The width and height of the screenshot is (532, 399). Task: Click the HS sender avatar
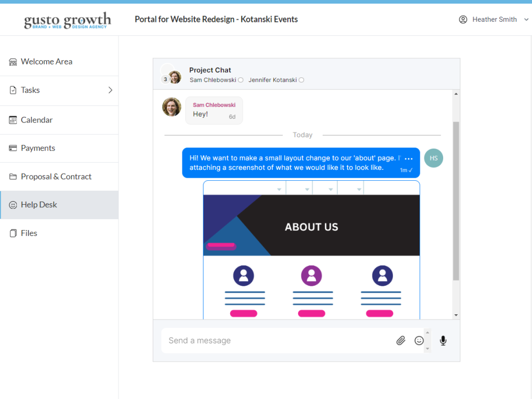[x=434, y=158]
